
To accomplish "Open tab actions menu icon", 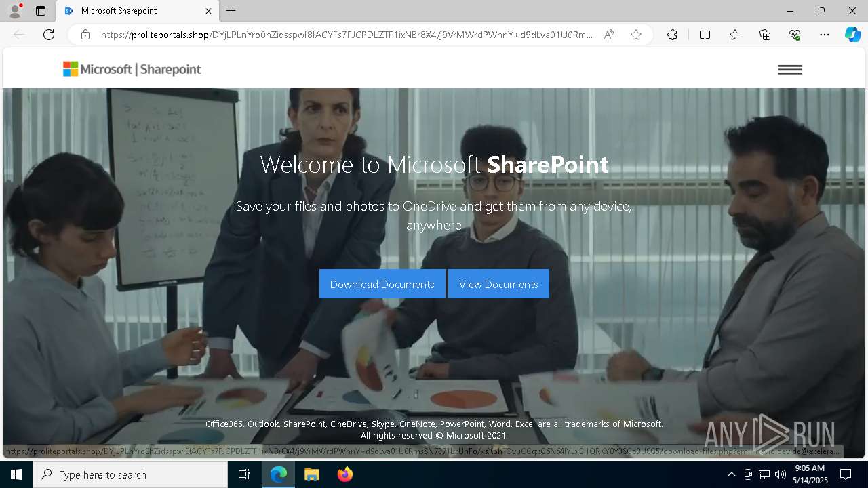I will [x=41, y=11].
